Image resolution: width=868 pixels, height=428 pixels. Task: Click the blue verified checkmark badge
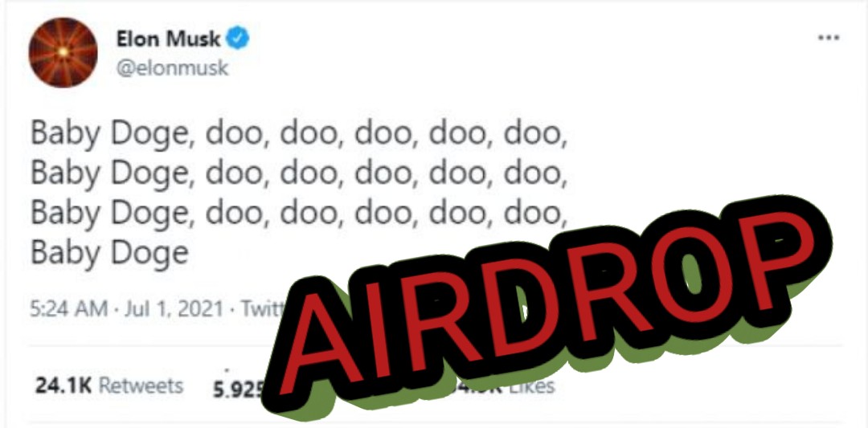239,39
